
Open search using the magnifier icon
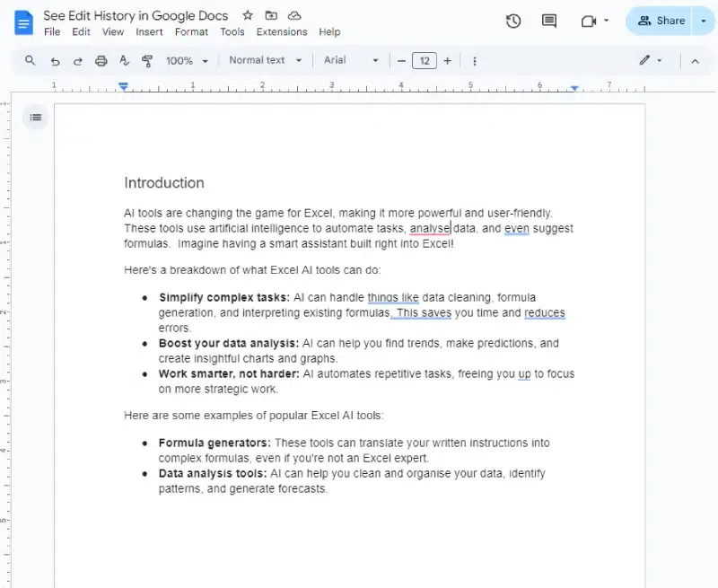point(30,60)
